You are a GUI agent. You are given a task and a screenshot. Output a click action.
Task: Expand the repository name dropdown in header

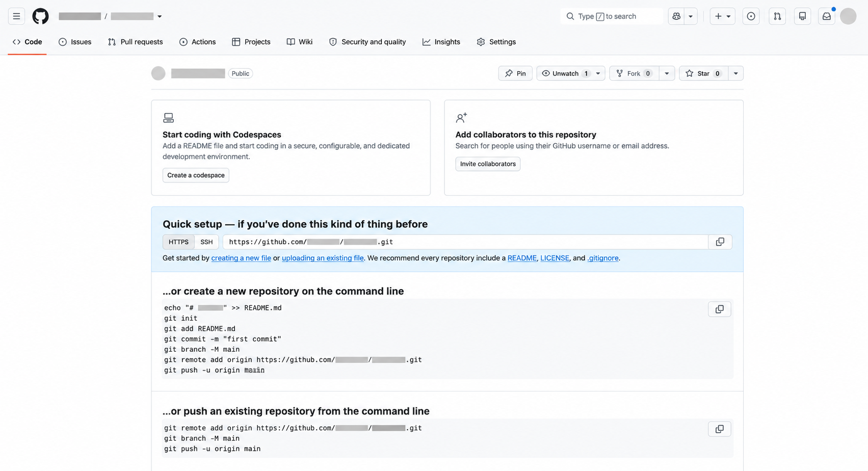[x=160, y=16]
